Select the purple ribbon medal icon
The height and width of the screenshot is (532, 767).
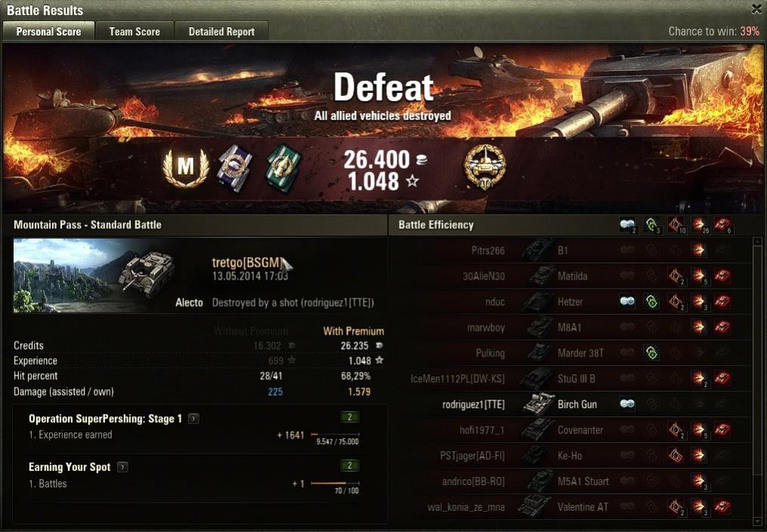tap(235, 168)
